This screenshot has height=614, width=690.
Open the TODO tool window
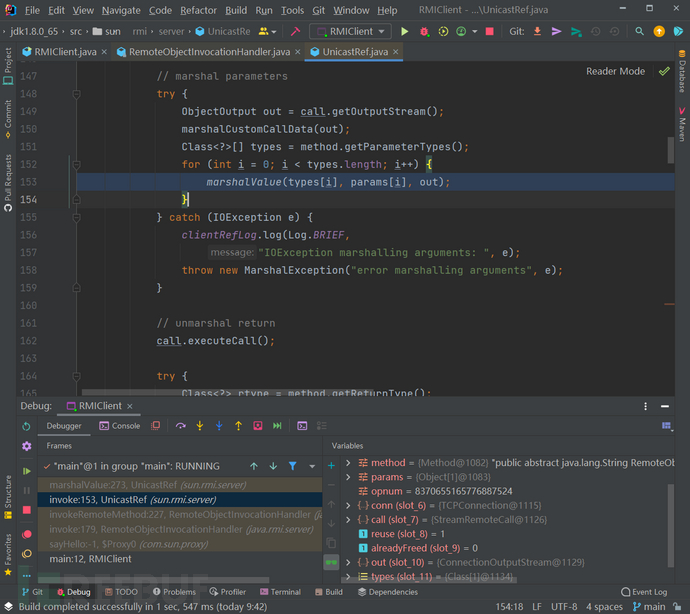pos(121,592)
